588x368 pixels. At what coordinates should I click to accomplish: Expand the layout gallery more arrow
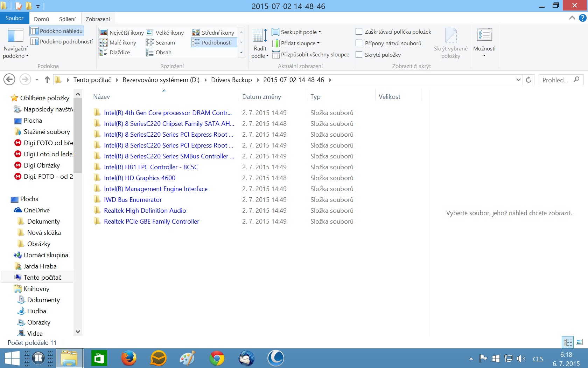coord(241,53)
